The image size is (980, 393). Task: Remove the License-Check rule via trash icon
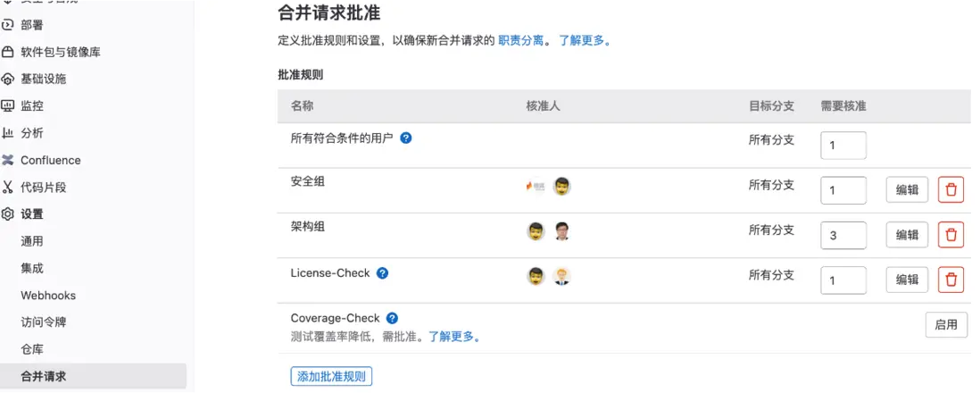click(x=951, y=280)
